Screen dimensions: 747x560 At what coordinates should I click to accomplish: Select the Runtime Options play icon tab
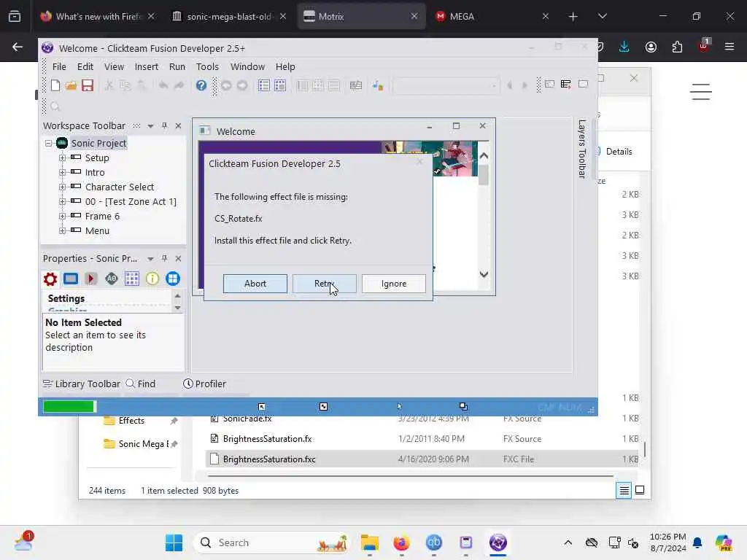pos(91,279)
